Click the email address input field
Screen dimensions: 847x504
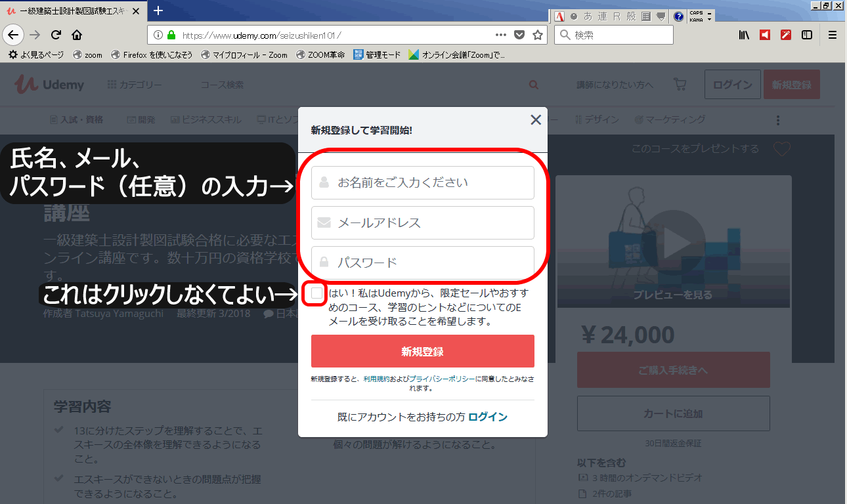(x=423, y=222)
